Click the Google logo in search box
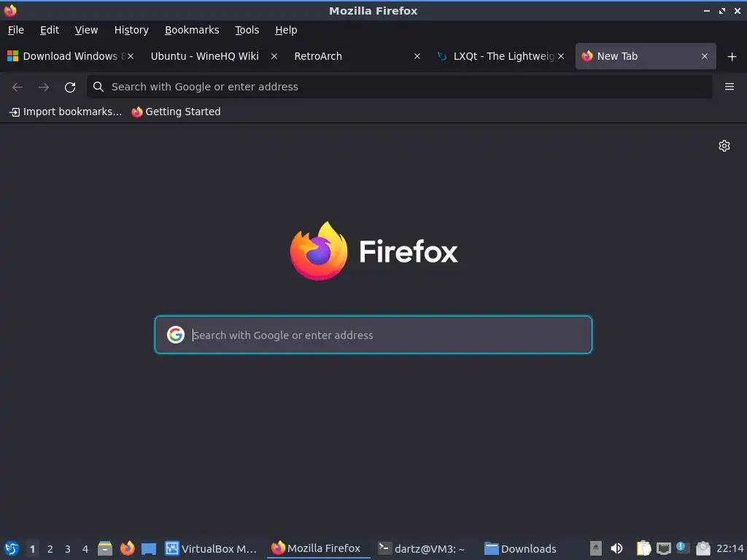The image size is (747, 560). tap(176, 335)
